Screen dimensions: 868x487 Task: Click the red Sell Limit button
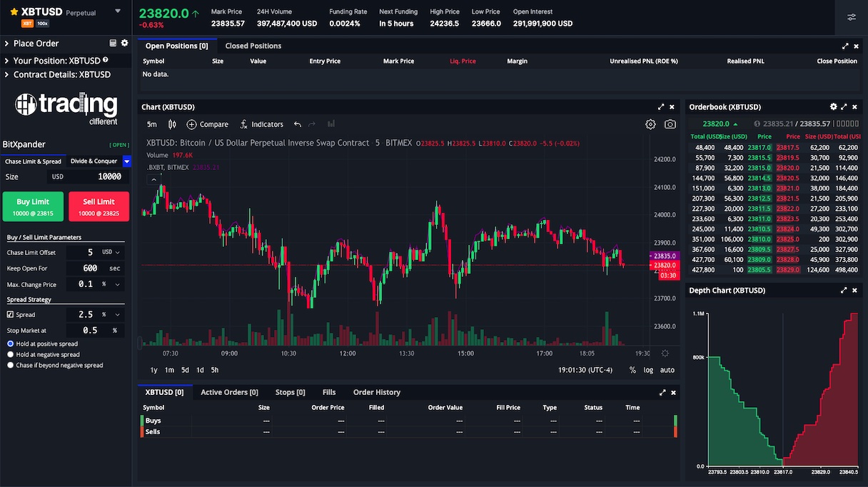point(98,206)
